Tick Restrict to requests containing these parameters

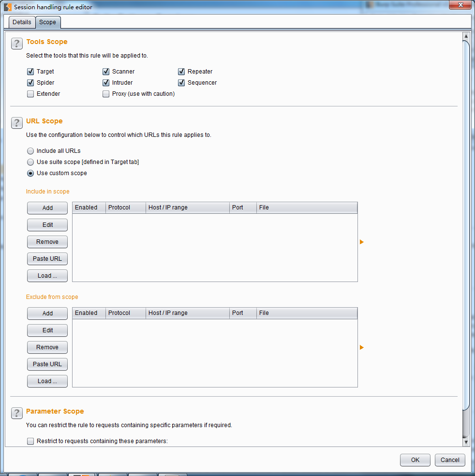[x=30, y=441]
